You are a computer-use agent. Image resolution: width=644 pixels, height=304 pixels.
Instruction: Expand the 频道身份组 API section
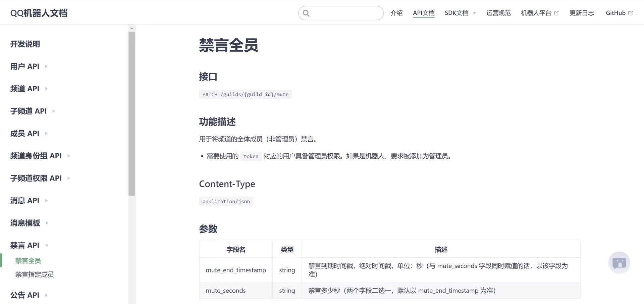[68, 156]
